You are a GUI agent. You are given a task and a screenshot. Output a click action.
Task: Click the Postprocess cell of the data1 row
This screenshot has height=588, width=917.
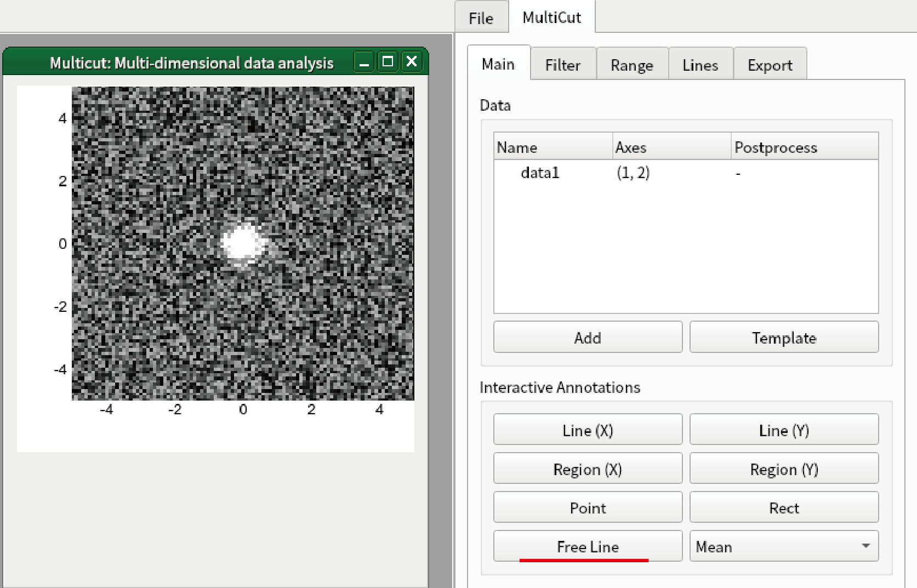click(805, 173)
